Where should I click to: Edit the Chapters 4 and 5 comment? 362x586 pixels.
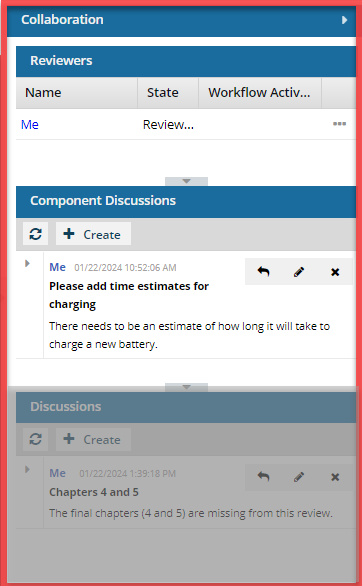298,477
